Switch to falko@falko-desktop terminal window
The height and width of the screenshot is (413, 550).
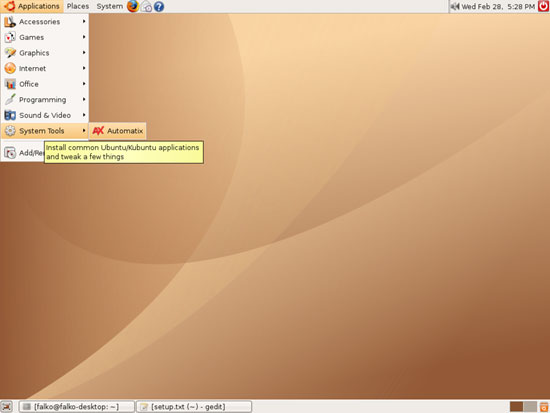[76, 407]
